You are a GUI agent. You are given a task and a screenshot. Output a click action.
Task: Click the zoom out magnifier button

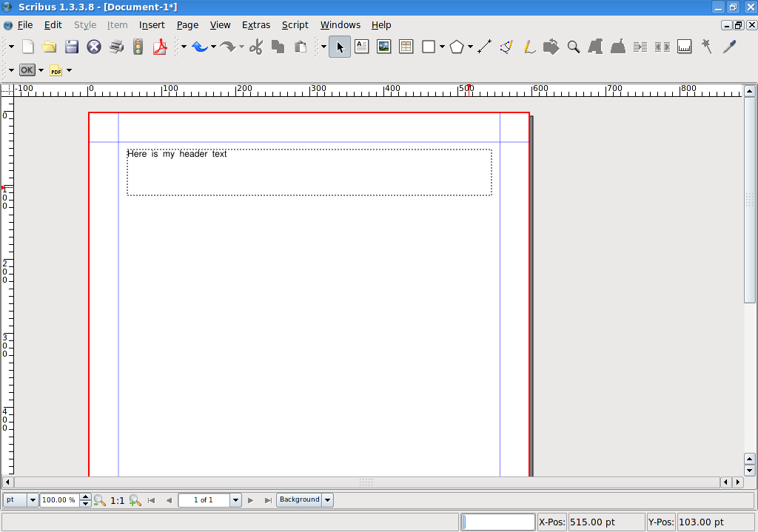(x=100, y=500)
